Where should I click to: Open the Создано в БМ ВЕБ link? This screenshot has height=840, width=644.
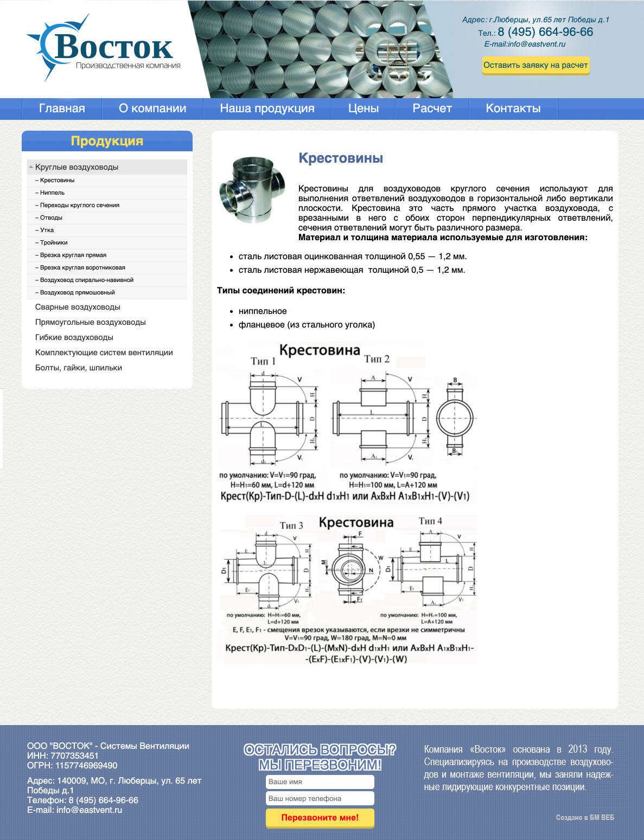click(585, 817)
